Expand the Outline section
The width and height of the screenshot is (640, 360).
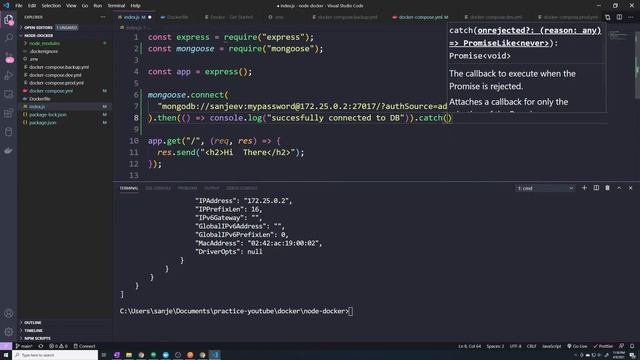coord(33,322)
